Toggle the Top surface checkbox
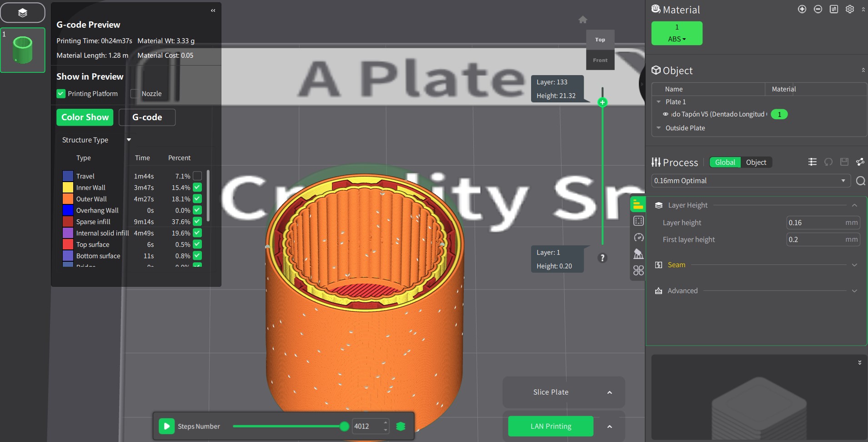The image size is (868, 442). pos(197,244)
